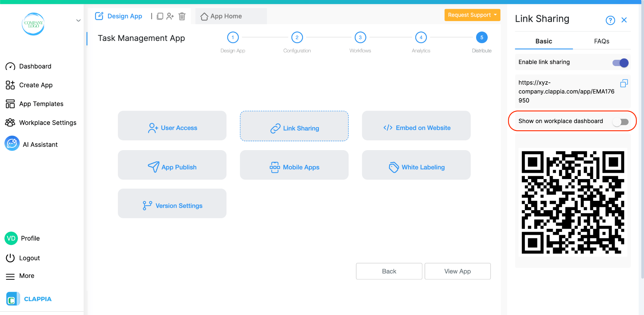This screenshot has height=315, width=644.
Task: Click the App Templates layout icon
Action: click(x=10, y=104)
